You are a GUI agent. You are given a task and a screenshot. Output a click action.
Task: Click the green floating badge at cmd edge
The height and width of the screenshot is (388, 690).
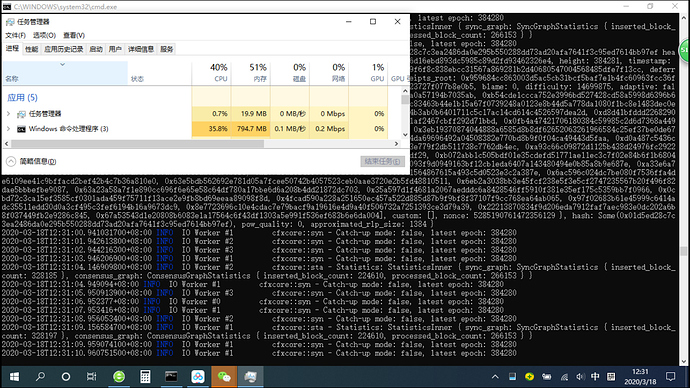click(x=685, y=51)
